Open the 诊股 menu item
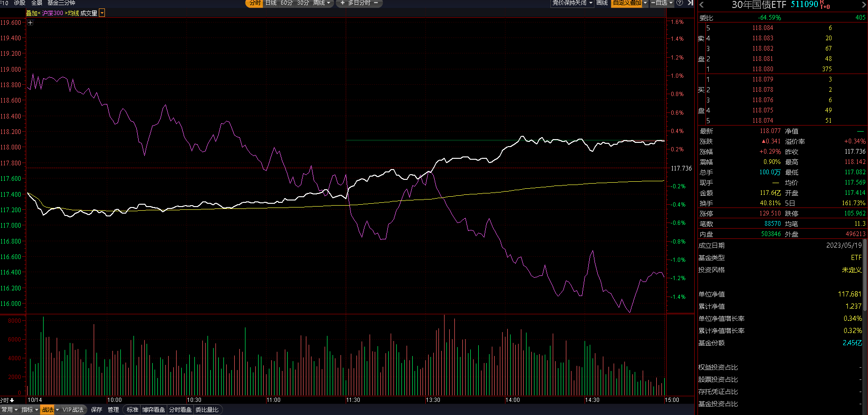The height and width of the screenshot is (415, 868). pyautogui.click(x=20, y=3)
